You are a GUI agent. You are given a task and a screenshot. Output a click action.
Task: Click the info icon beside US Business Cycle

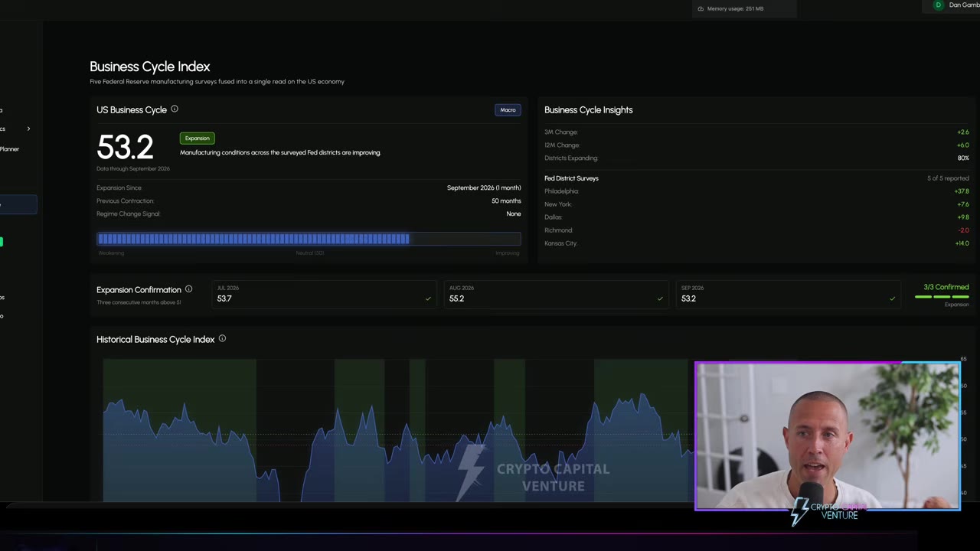(x=175, y=109)
